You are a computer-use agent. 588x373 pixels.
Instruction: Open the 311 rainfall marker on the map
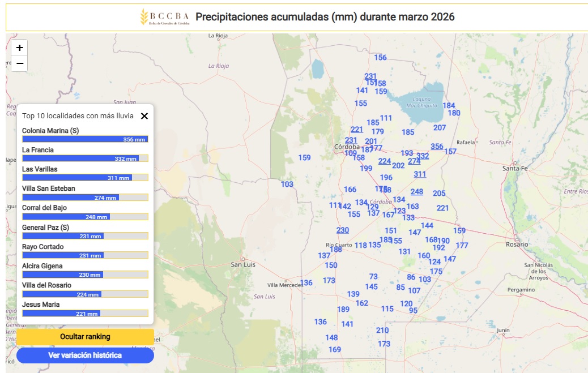[x=420, y=174]
